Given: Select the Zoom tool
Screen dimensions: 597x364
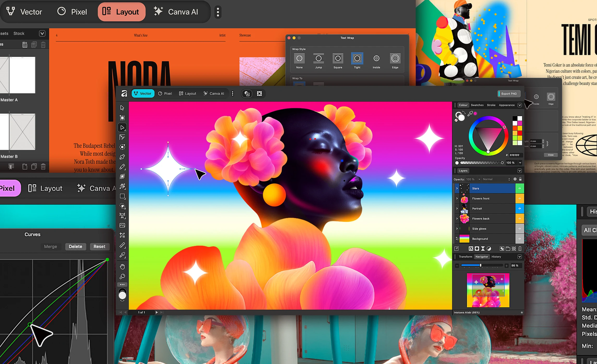Looking at the screenshot, I should pyautogui.click(x=122, y=276).
